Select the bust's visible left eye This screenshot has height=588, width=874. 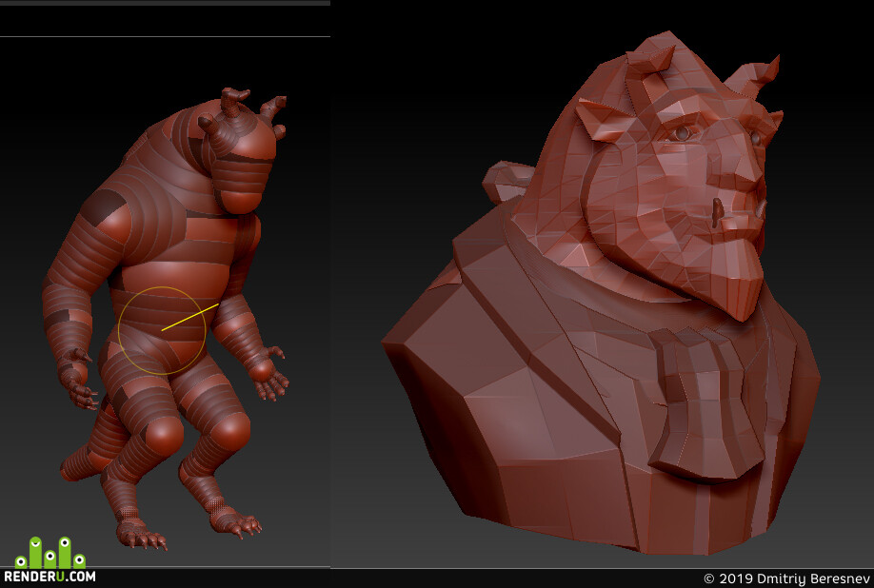coord(681,133)
